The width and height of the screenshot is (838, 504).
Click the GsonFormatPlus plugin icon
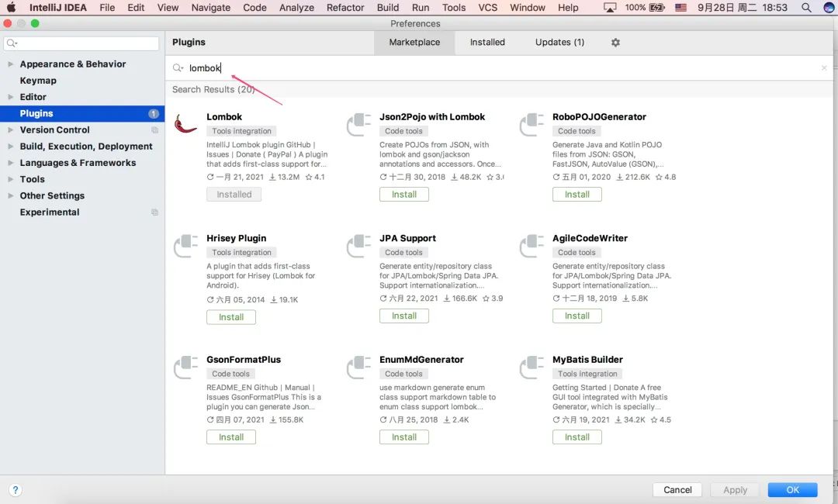(185, 367)
